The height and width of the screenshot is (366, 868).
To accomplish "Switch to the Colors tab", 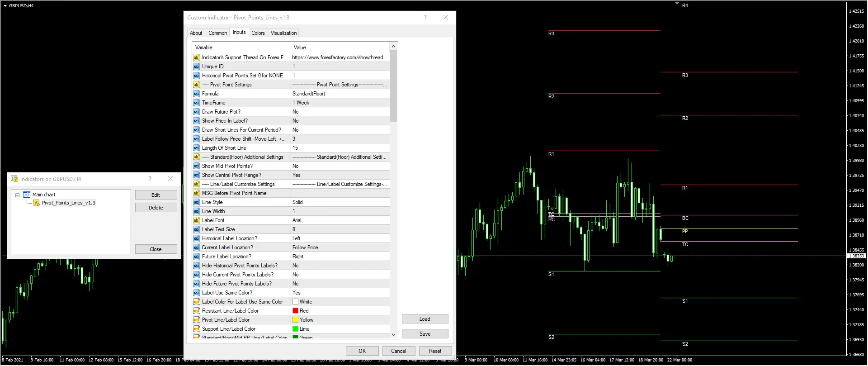I will pyautogui.click(x=258, y=33).
